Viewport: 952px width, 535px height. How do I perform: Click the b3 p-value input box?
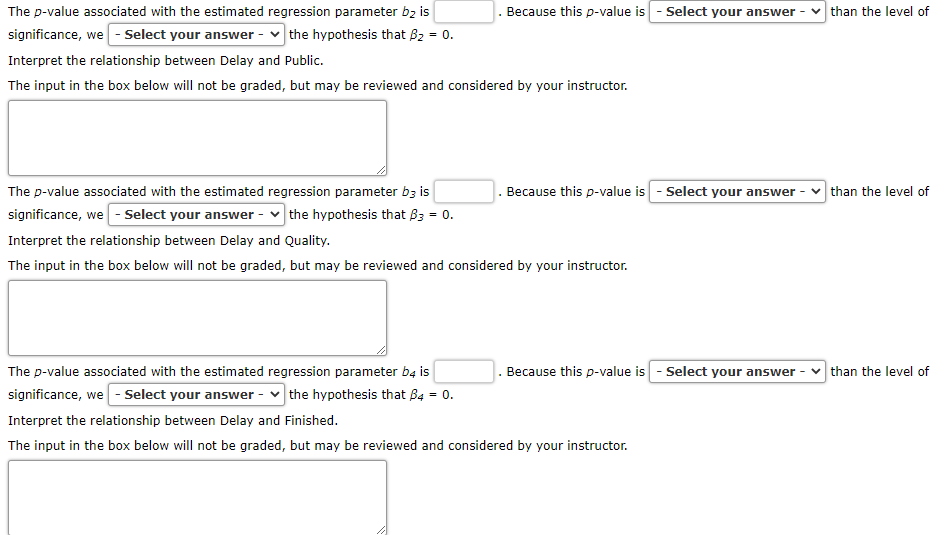tap(464, 191)
